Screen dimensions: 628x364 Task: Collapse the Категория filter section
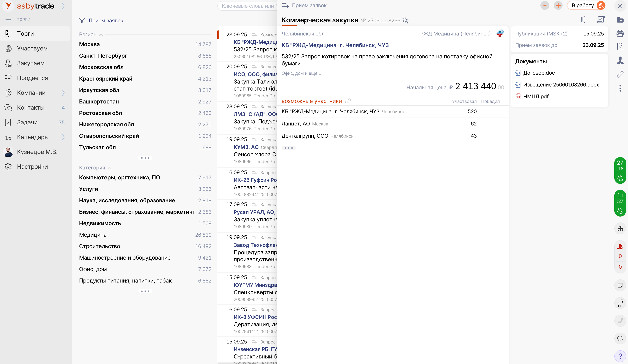(109, 168)
